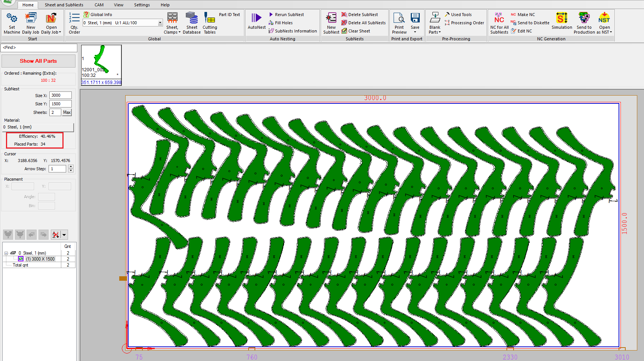The image size is (644, 361).
Task: Expand the material selection combo box
Action: (160, 23)
